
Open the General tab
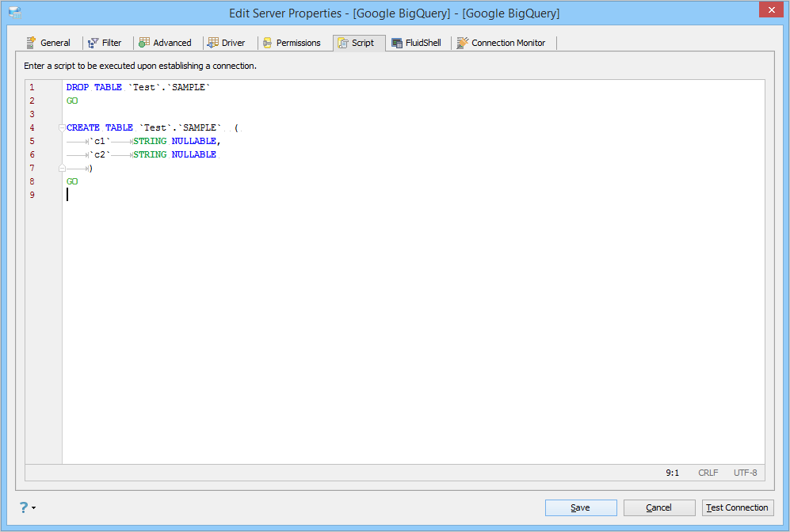coord(49,43)
